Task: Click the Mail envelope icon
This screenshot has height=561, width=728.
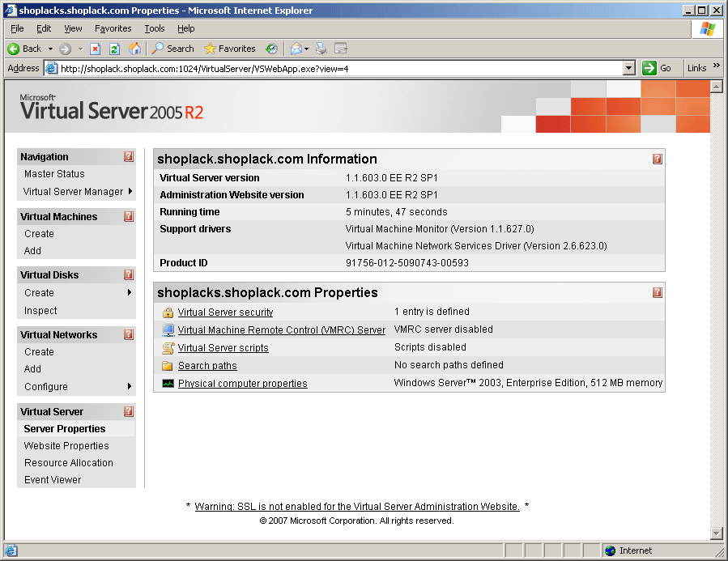Action: coord(296,49)
